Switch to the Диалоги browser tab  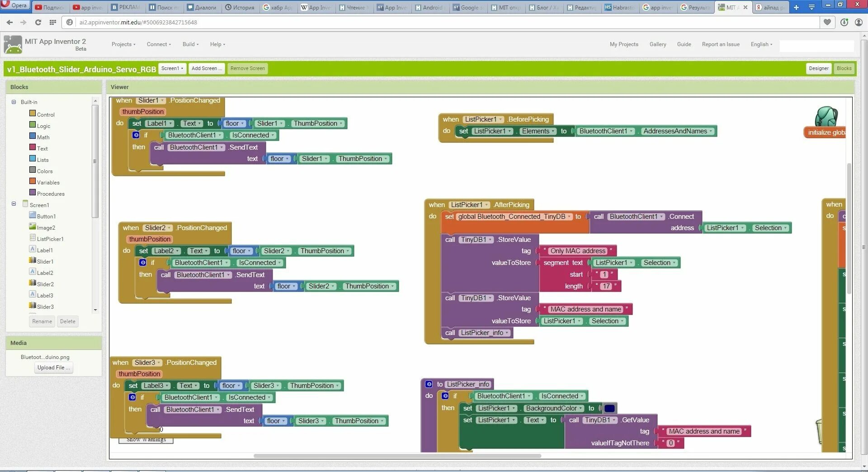pyautogui.click(x=202, y=7)
